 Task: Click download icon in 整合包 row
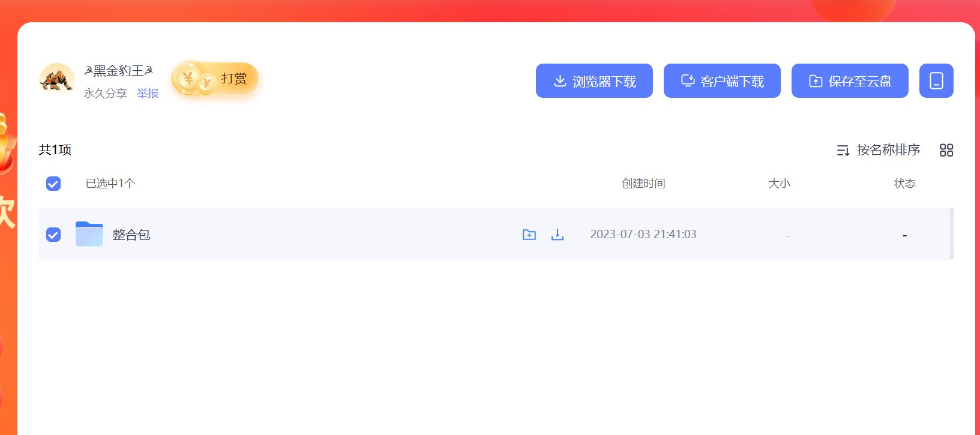(x=558, y=235)
